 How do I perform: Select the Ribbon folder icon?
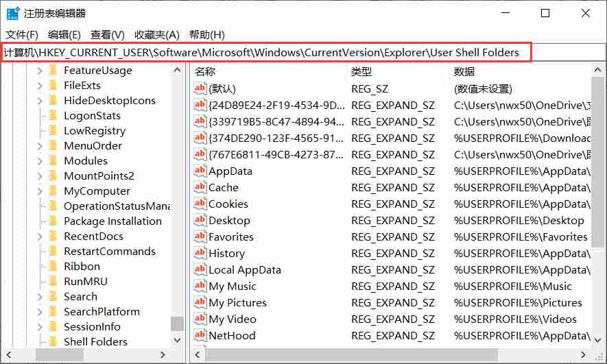pyautogui.click(x=53, y=267)
